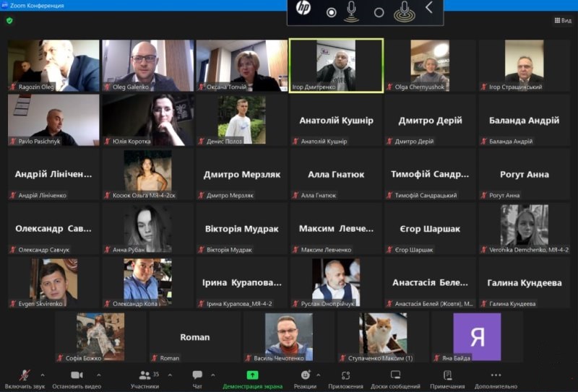Expand video options arrow next to Остановить видео
Image resolution: width=578 pixels, height=392 pixels.
(x=99, y=375)
